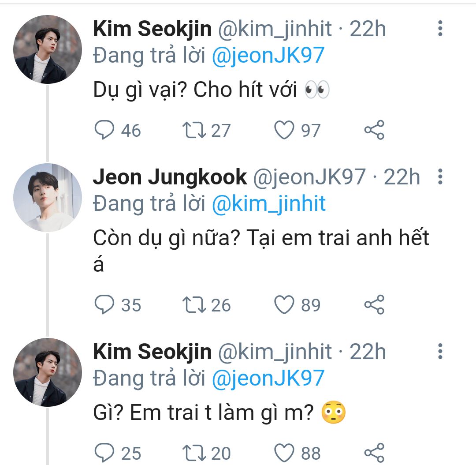The height and width of the screenshot is (465, 476).
Task: Open more options on "Dụ gì vại?" tweet
Action: tap(439, 29)
